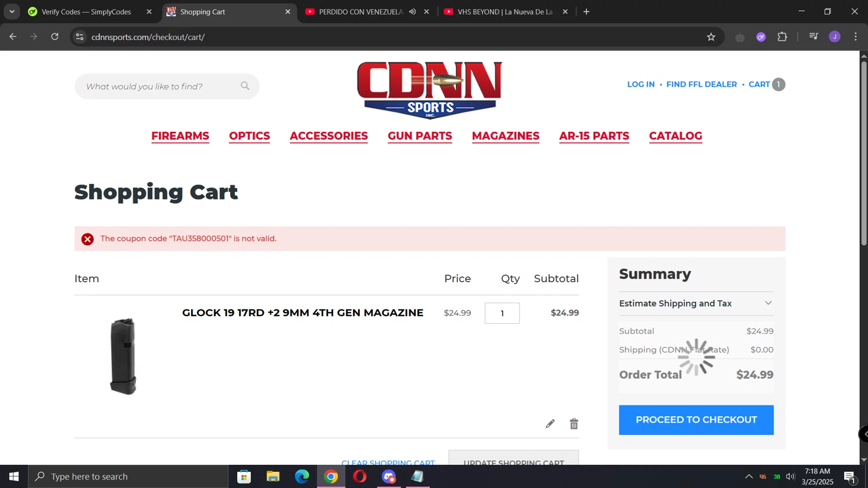Open notification center icon
The image size is (868, 488).
click(x=850, y=477)
